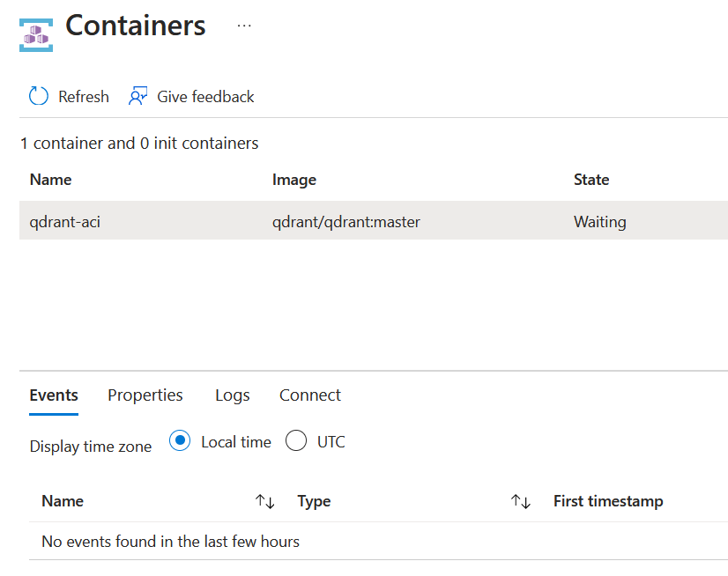
Task: Click the '1 container and 0 init containers' text
Action: pyautogui.click(x=139, y=144)
